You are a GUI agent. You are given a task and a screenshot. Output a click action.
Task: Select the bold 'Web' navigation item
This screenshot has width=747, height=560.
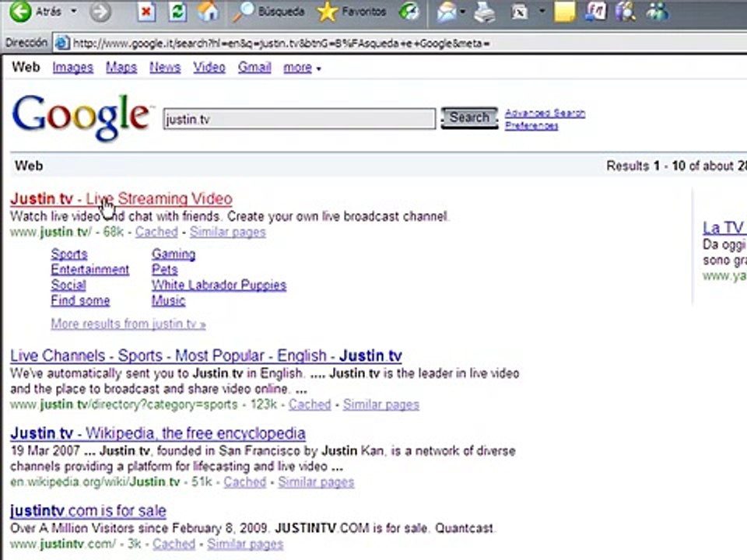(26, 67)
